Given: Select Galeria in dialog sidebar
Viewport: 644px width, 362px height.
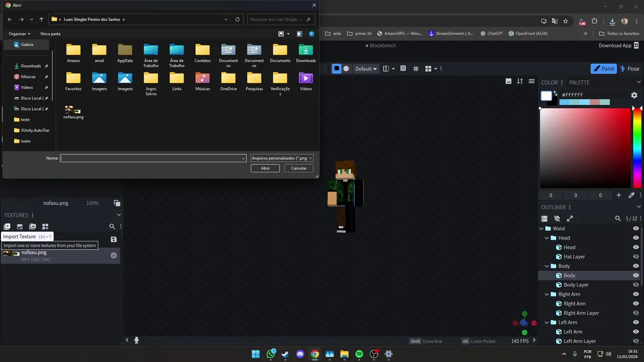Looking at the screenshot, I should (27, 44).
